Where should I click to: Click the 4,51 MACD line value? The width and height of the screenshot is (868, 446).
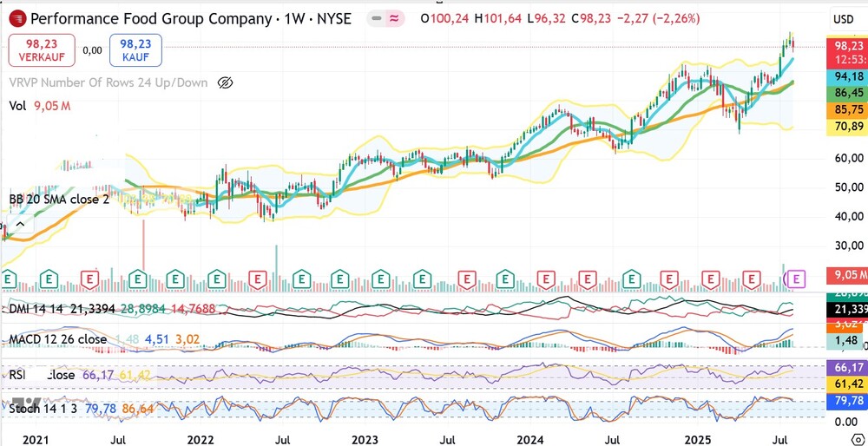pyautogui.click(x=155, y=339)
